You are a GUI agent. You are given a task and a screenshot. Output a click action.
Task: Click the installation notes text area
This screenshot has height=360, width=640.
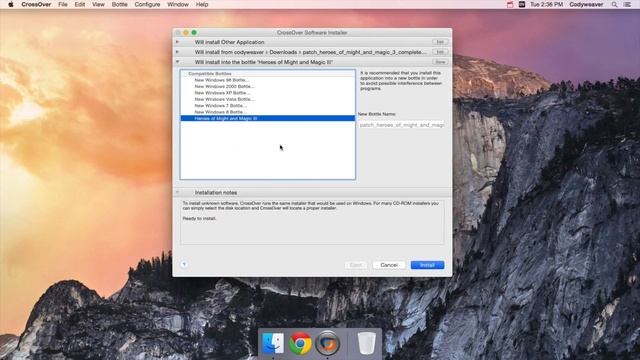312,222
